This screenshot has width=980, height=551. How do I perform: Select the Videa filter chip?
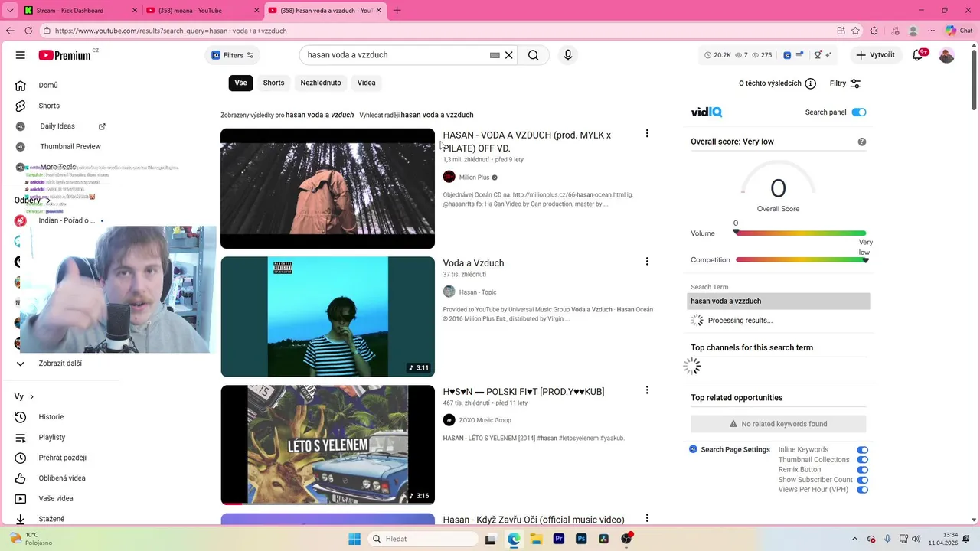click(366, 83)
